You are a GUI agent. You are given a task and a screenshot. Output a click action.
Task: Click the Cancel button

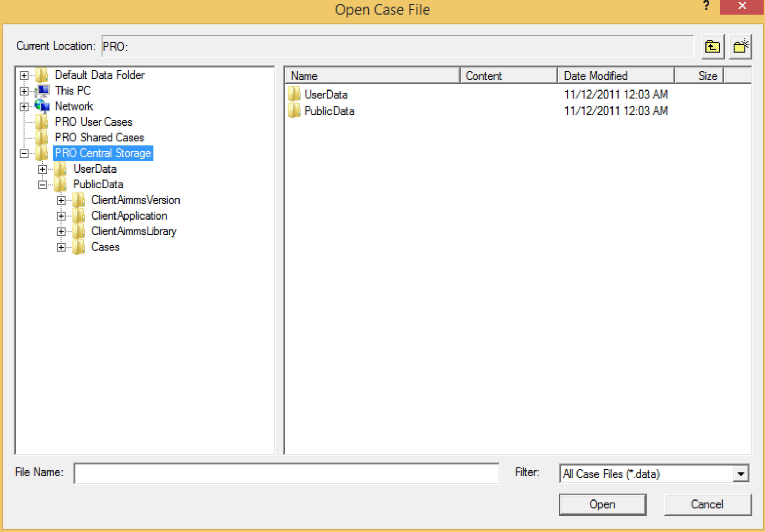pos(707,504)
